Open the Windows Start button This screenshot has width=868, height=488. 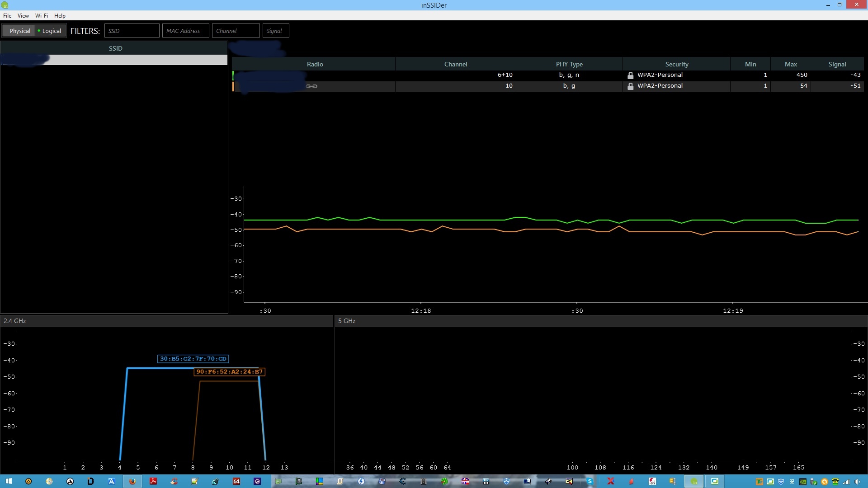[x=8, y=481]
